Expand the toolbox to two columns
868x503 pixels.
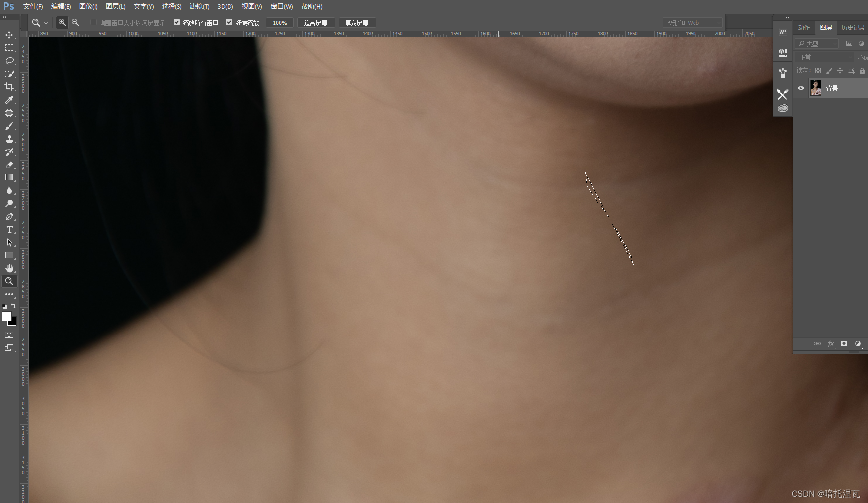pos(4,17)
